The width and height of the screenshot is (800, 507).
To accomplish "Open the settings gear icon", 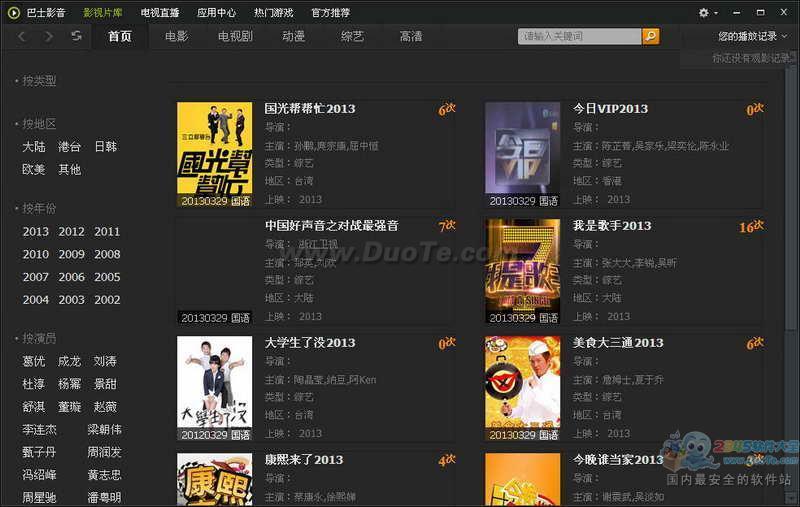I will pos(704,13).
